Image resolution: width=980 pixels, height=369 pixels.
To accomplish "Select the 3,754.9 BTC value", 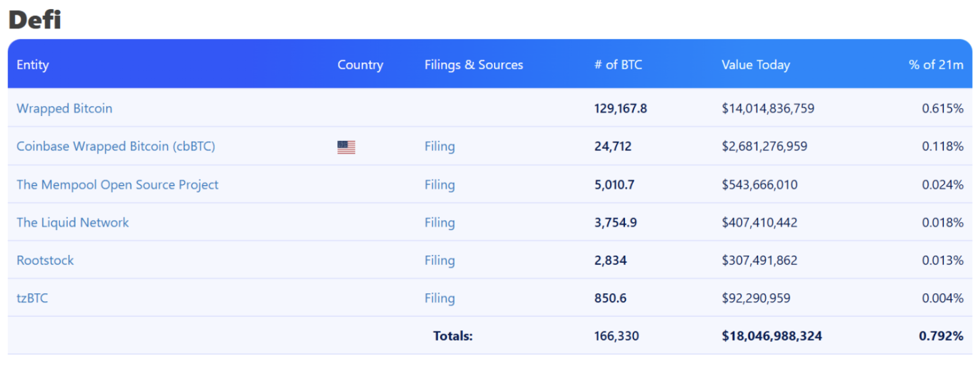I will coord(615,222).
